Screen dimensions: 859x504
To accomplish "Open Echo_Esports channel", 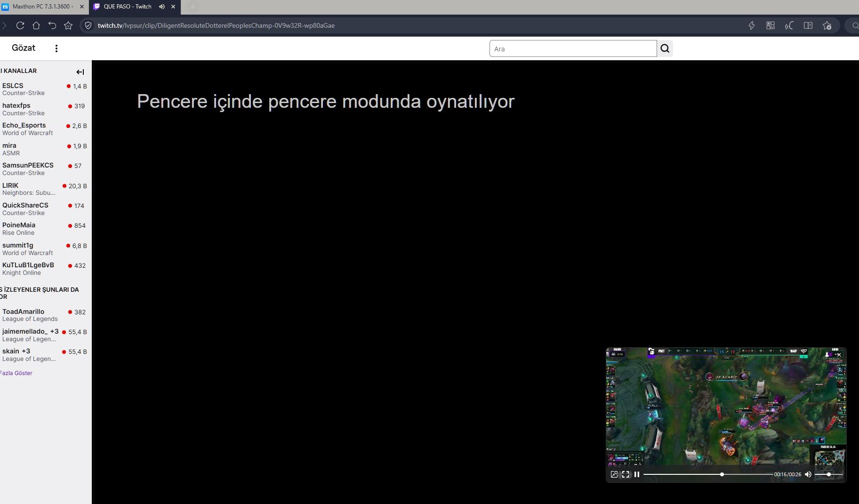I will pyautogui.click(x=45, y=129).
